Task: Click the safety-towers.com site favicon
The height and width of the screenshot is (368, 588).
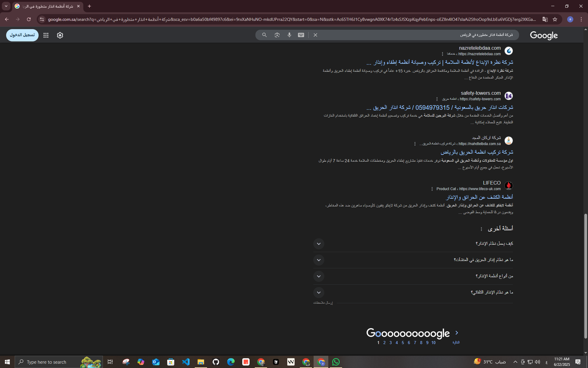Action: [x=509, y=96]
